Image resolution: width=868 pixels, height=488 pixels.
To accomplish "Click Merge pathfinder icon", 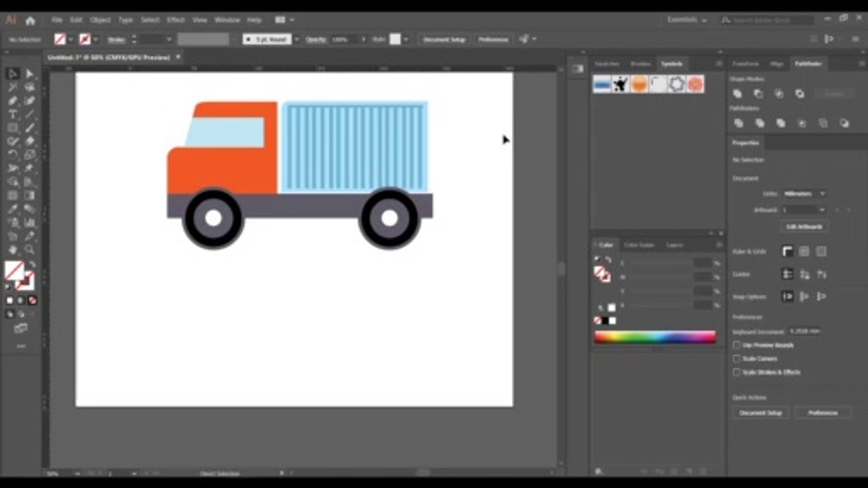I will (x=781, y=123).
